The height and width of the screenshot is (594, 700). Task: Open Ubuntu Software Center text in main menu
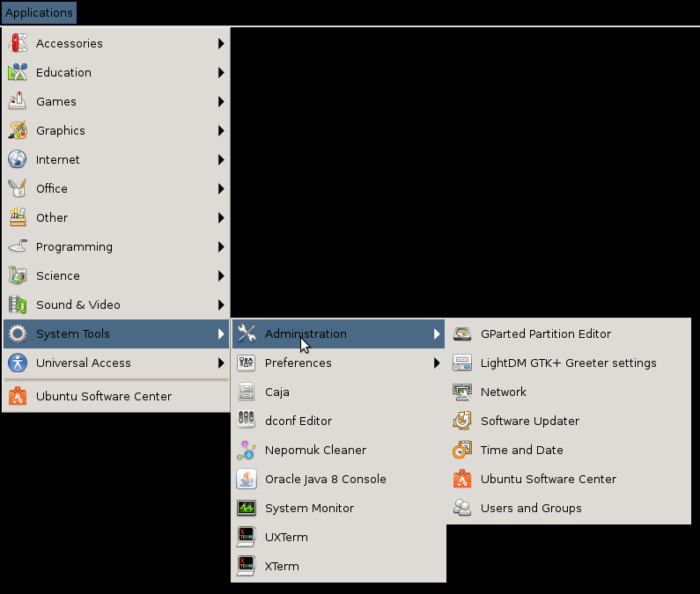[x=104, y=396]
